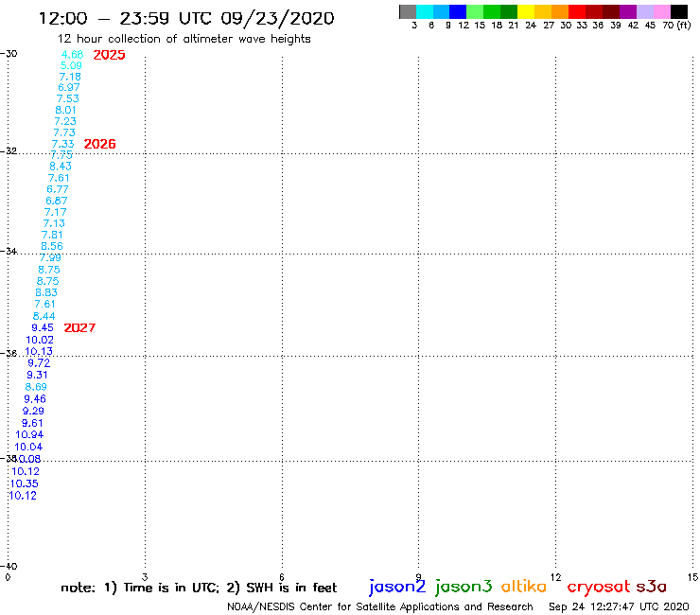The width and height of the screenshot is (700, 615).
Task: Click the 7.23 reading
Action: pos(65,121)
